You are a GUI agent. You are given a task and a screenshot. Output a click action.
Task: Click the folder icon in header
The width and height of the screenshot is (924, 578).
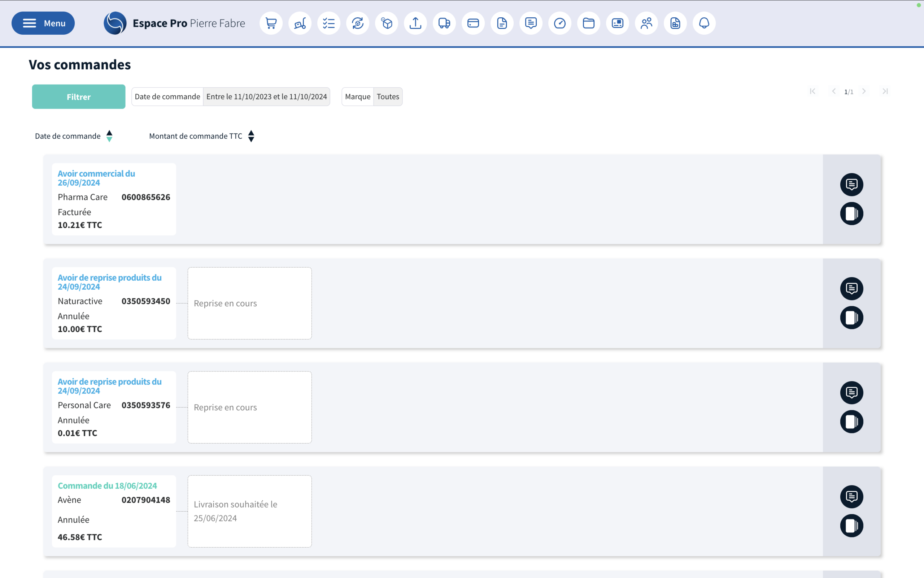pos(589,23)
